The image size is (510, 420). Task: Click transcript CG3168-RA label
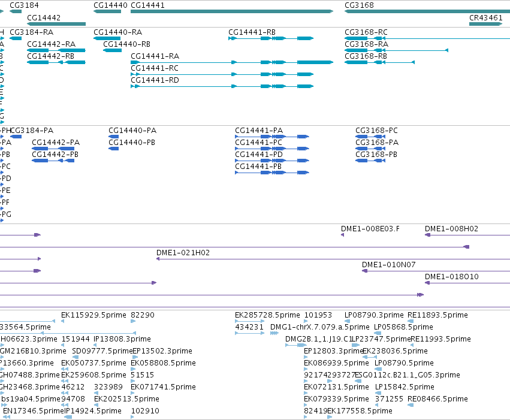(366, 44)
